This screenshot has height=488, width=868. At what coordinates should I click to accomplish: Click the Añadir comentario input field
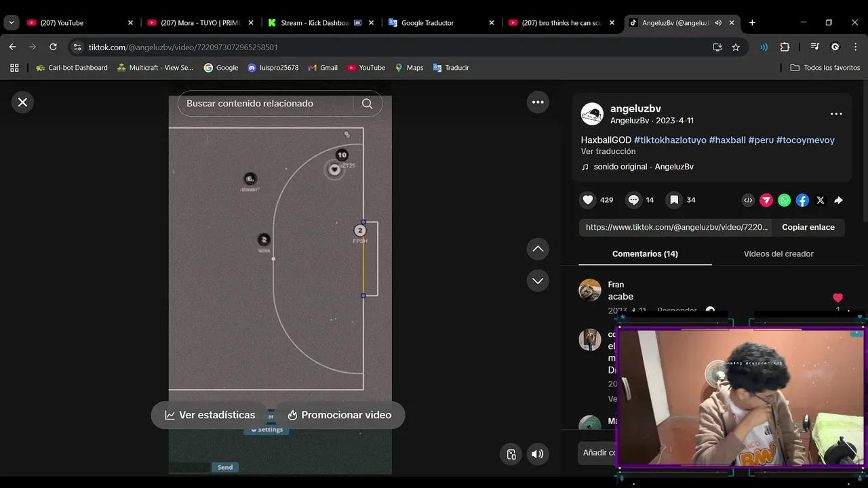tap(599, 453)
